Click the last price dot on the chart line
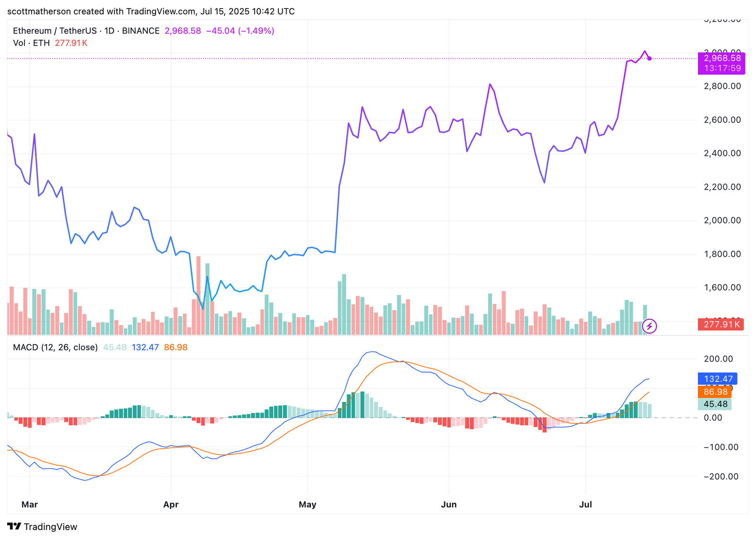756x539 pixels. tap(650, 59)
